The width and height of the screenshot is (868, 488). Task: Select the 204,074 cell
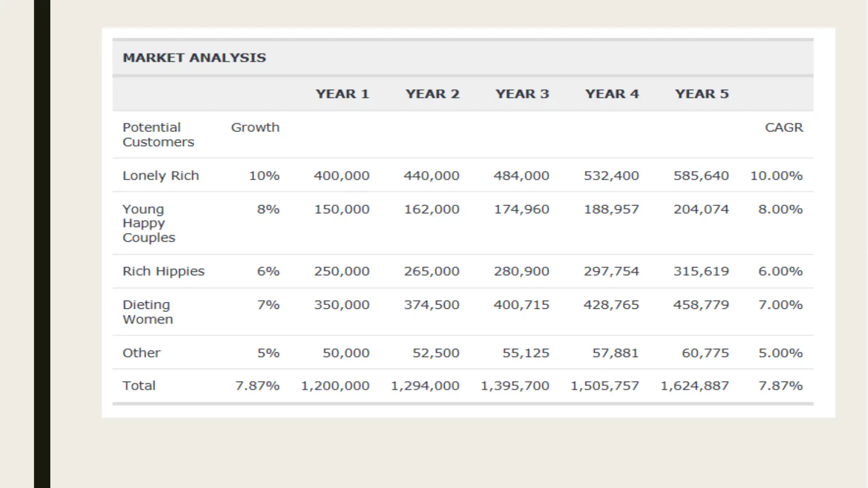pyautogui.click(x=701, y=210)
